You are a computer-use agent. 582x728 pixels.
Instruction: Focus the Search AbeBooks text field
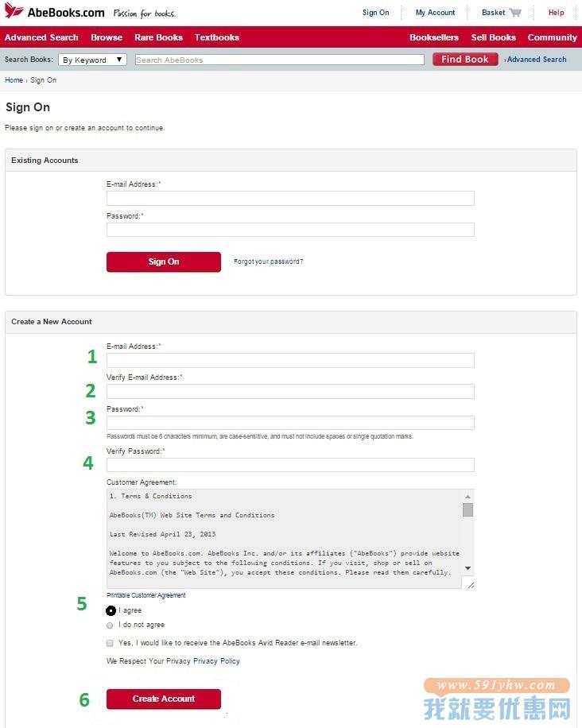(280, 60)
